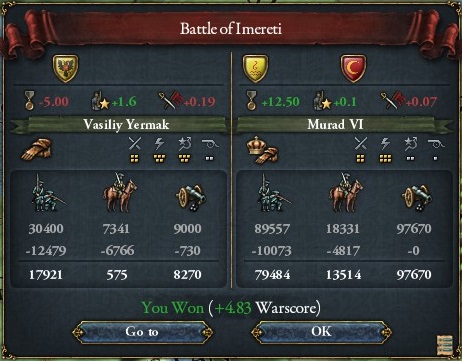
Task: Click the Go to button
Action: pyautogui.click(x=142, y=332)
